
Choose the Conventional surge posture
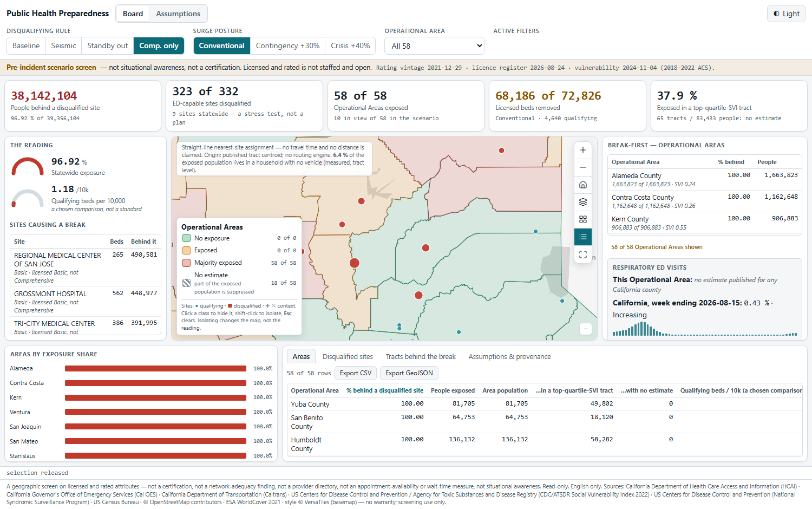221,45
